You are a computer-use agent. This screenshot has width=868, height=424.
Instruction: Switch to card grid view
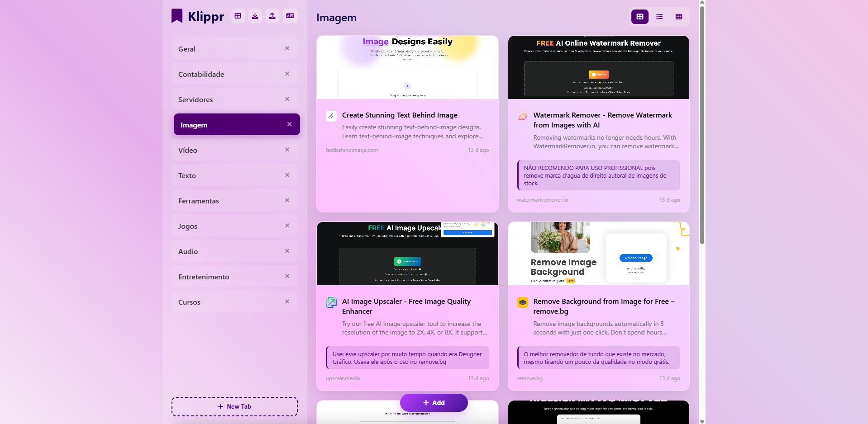coord(639,17)
